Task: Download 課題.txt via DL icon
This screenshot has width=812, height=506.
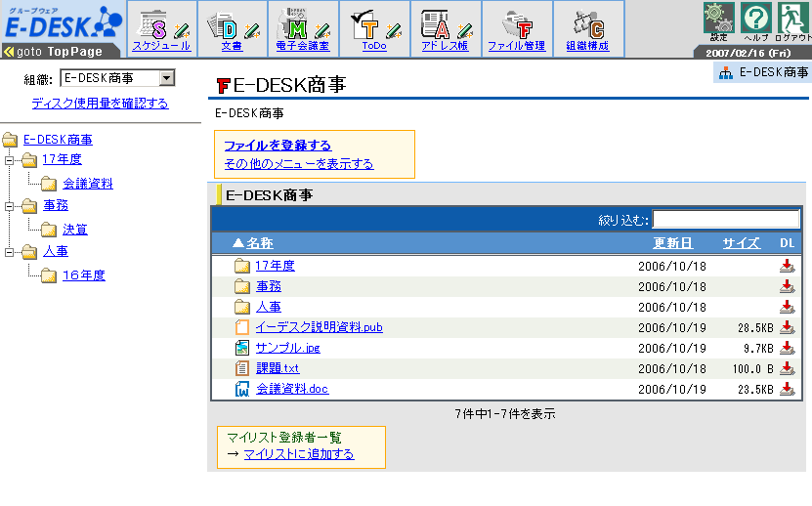Action: pyautogui.click(x=788, y=368)
